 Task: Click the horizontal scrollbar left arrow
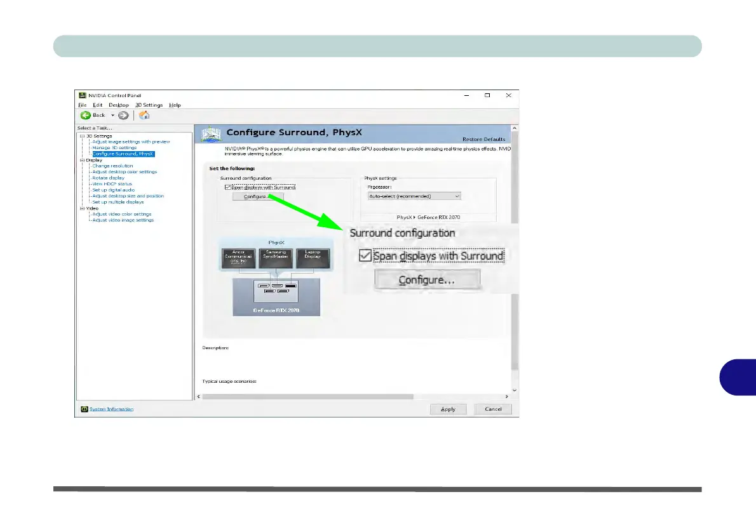coord(198,397)
